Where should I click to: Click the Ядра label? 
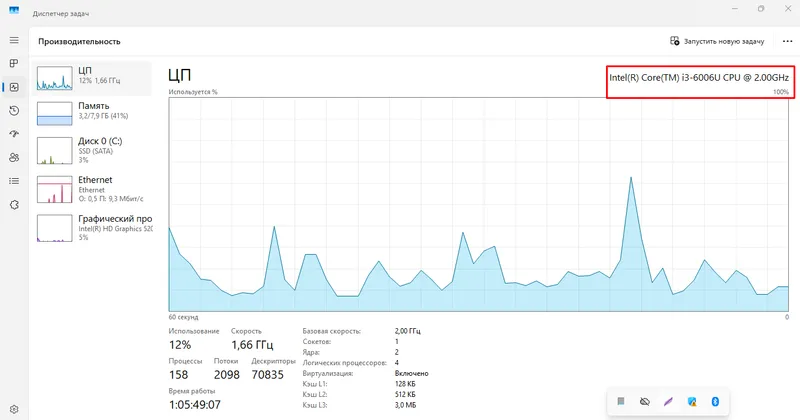click(311, 352)
